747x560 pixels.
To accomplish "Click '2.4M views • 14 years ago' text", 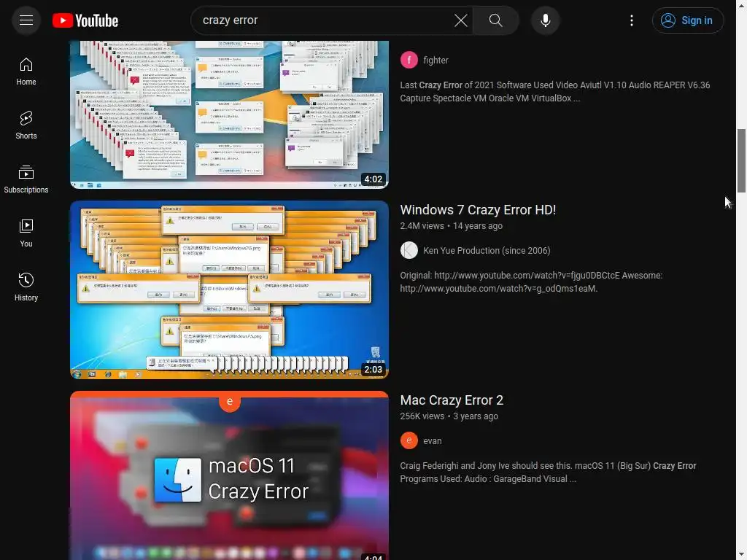I will (x=451, y=226).
